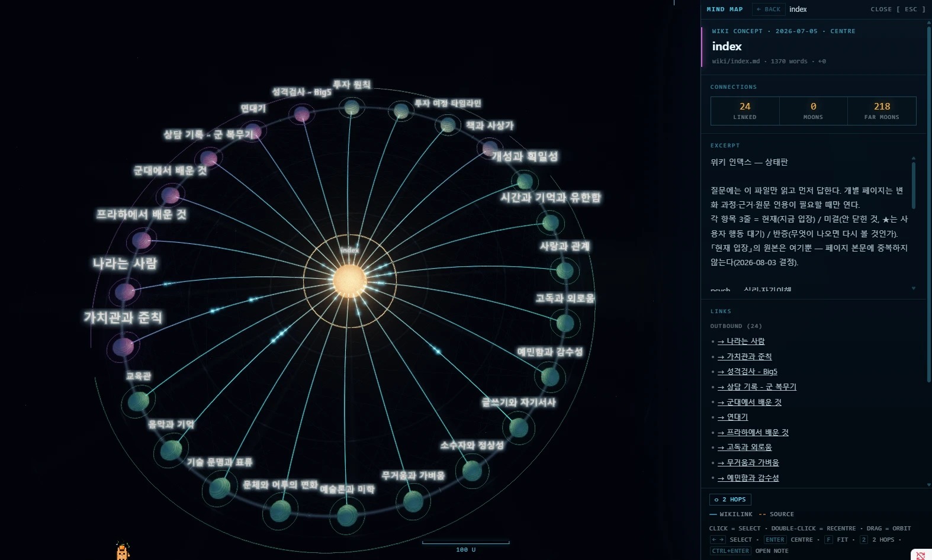This screenshot has width=932, height=560.
Task: Click the excerpt scroll-down arrow
Action: pos(914,288)
